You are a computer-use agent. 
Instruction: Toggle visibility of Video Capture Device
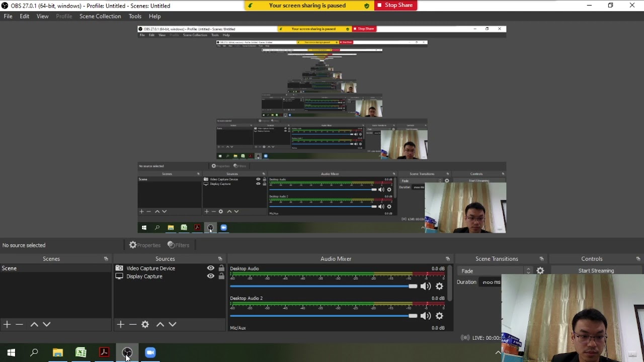tap(211, 268)
